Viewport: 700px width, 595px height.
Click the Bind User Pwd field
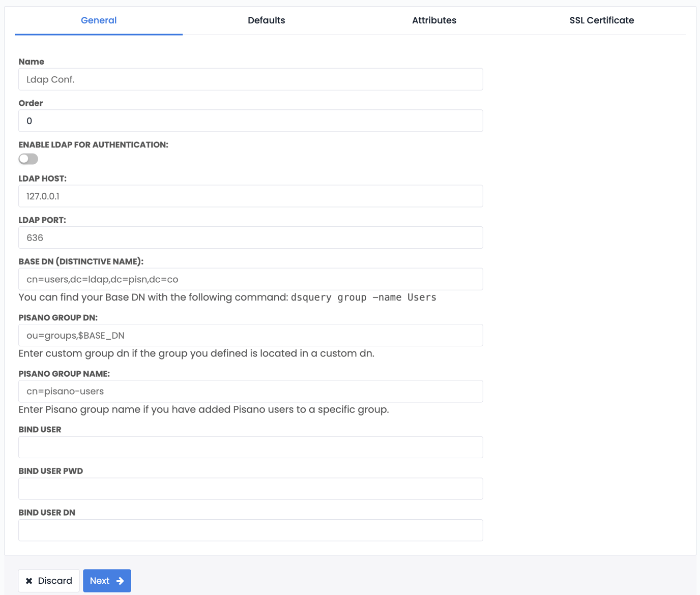tap(250, 488)
